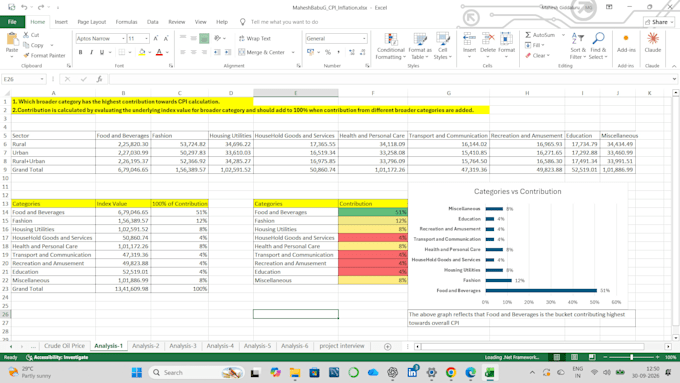Open the File menu
The image size is (680, 383).
(x=12, y=22)
